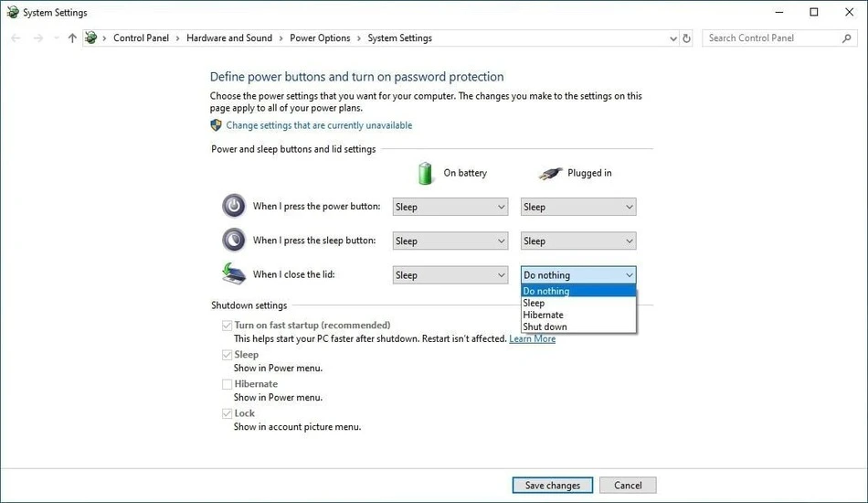Go up one level with Up arrow
The height and width of the screenshot is (503, 868).
pyautogui.click(x=72, y=38)
